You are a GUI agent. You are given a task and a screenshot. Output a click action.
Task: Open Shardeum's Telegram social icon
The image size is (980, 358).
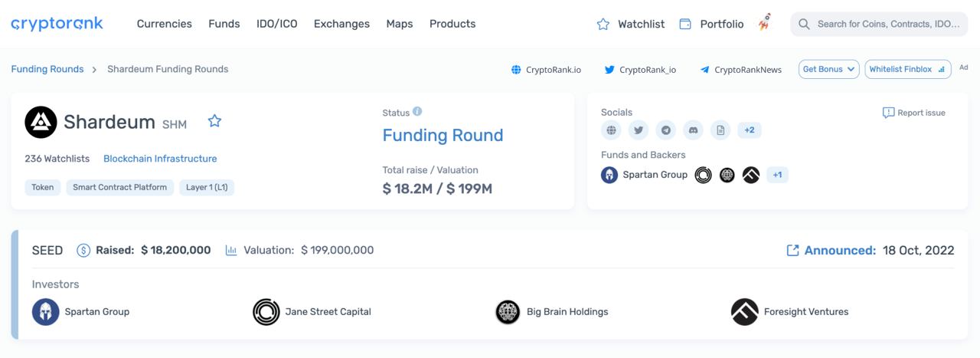pos(666,130)
